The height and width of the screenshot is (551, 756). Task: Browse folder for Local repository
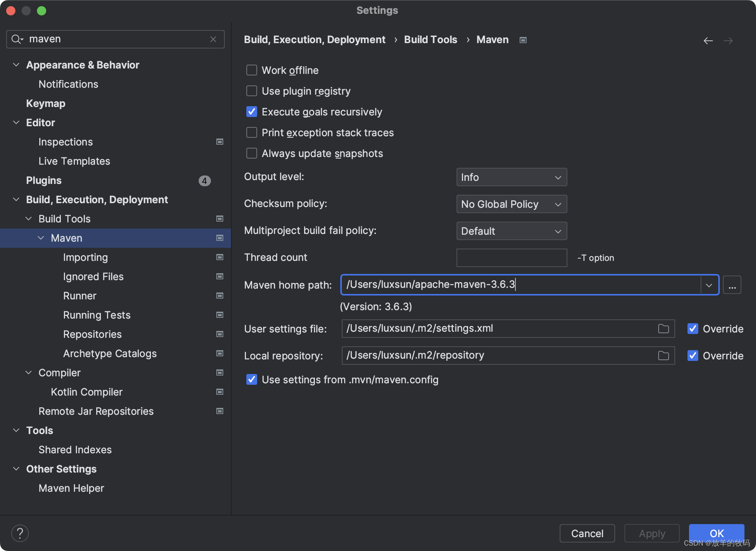point(663,356)
